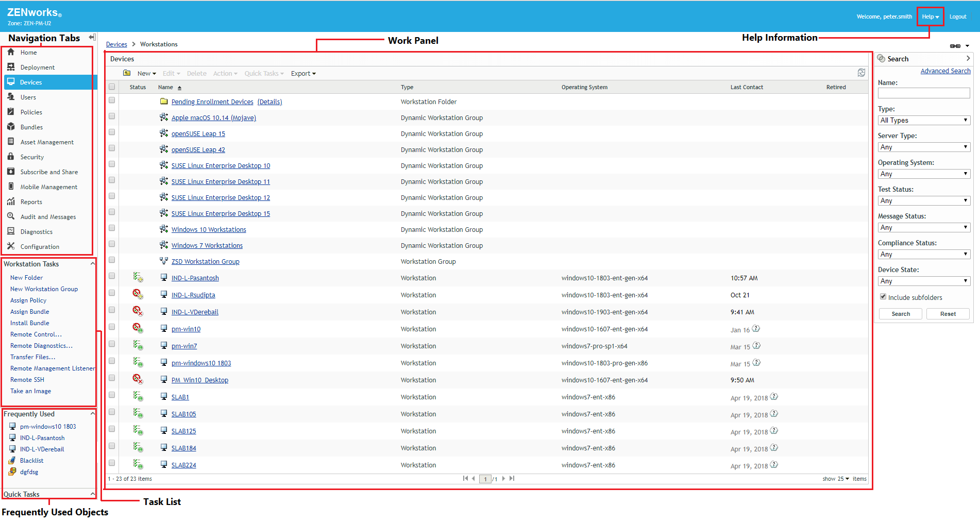
Task: Open the Home navigation icon
Action: (11, 52)
